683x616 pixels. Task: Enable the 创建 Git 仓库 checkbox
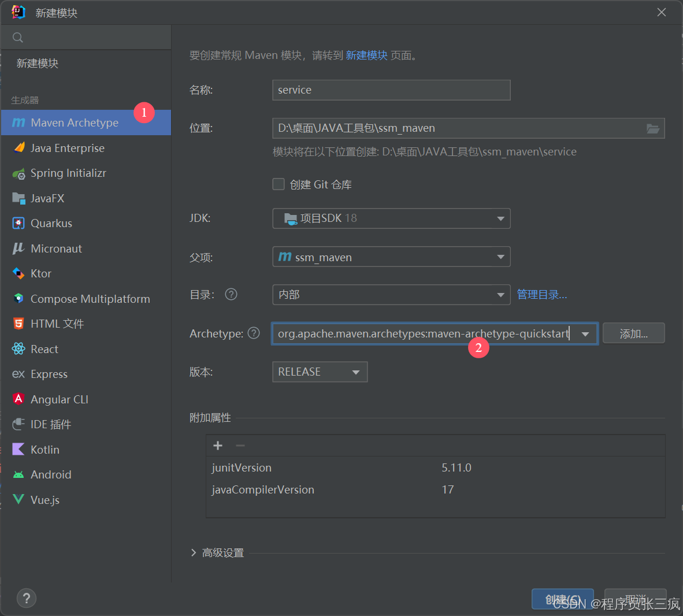pyautogui.click(x=279, y=184)
